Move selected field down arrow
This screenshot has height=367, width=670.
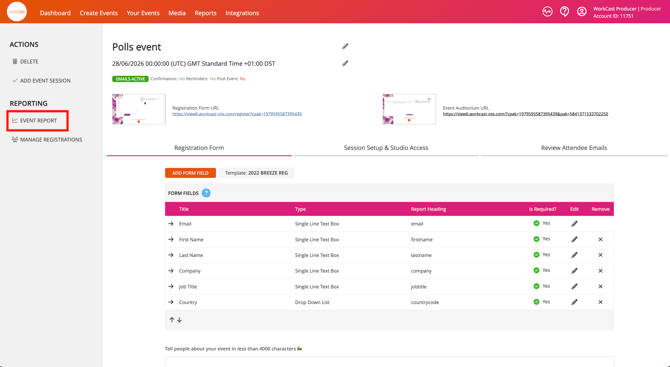(179, 320)
